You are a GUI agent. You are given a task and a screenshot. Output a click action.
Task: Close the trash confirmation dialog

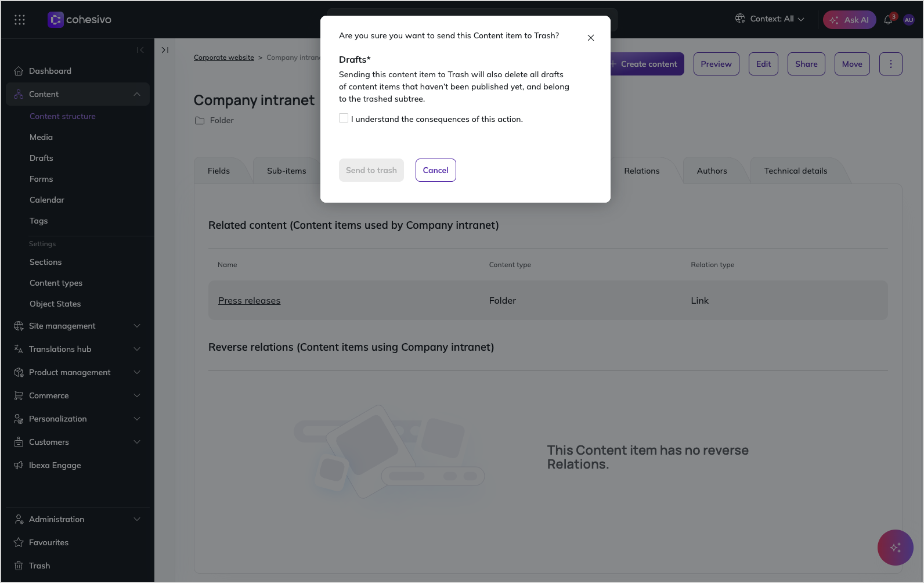point(591,38)
